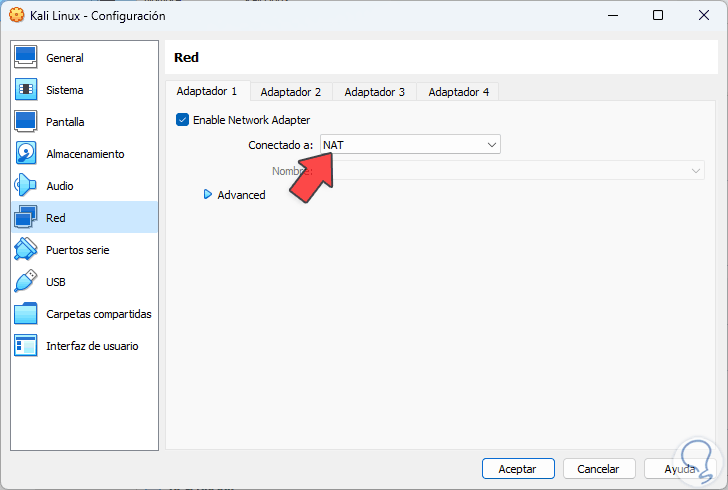Select Interfaz de usuario label

[92, 346]
